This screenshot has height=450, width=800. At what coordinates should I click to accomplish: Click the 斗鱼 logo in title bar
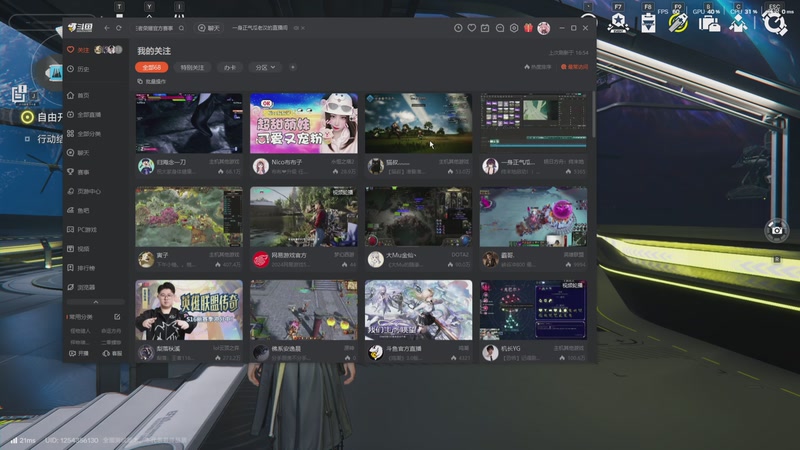(80, 28)
